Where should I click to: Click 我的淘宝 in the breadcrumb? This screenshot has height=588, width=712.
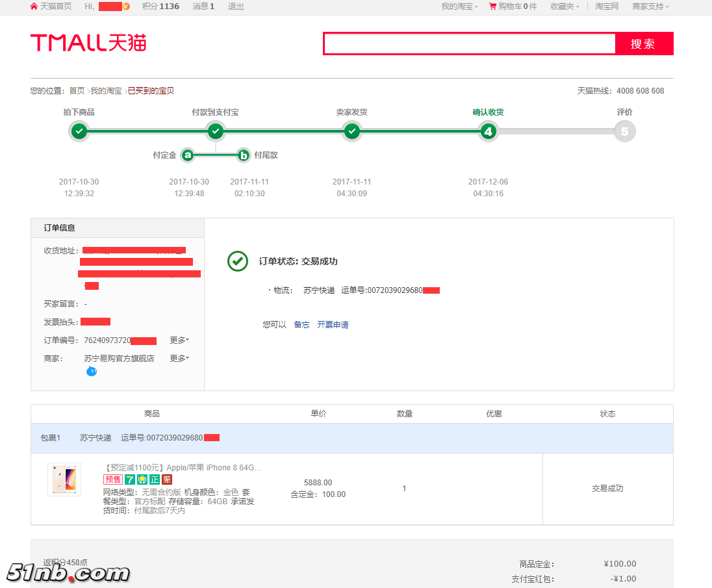tap(106, 91)
